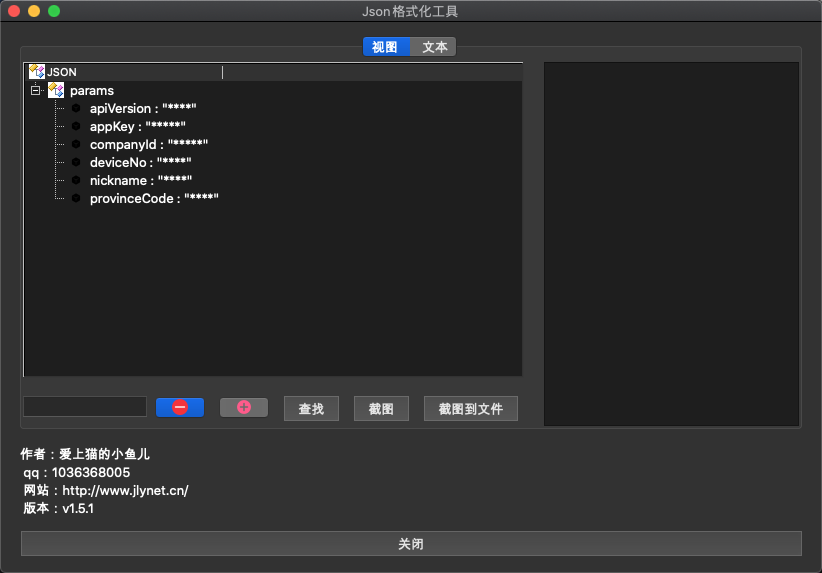The image size is (822, 573).
Task: Click the 截图 screenshot button
Action: (x=381, y=409)
